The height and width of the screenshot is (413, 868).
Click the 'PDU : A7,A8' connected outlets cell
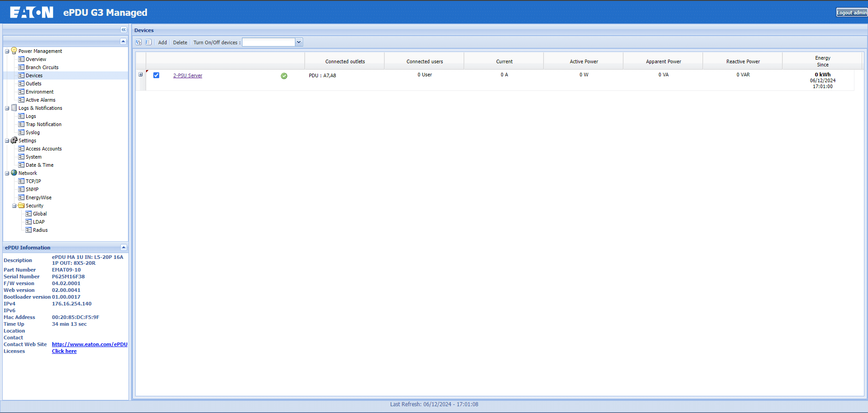(323, 75)
